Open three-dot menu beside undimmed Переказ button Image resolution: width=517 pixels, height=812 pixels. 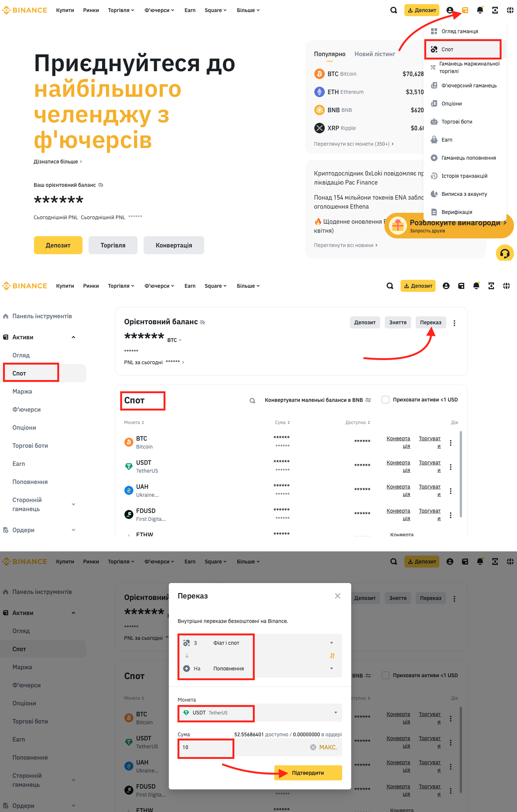[x=454, y=323]
